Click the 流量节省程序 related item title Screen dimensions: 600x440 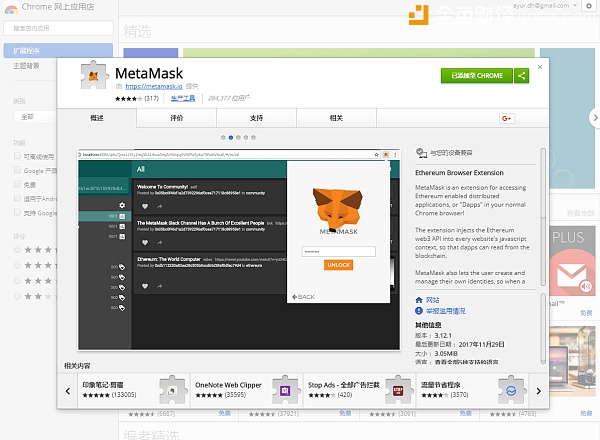(x=440, y=385)
